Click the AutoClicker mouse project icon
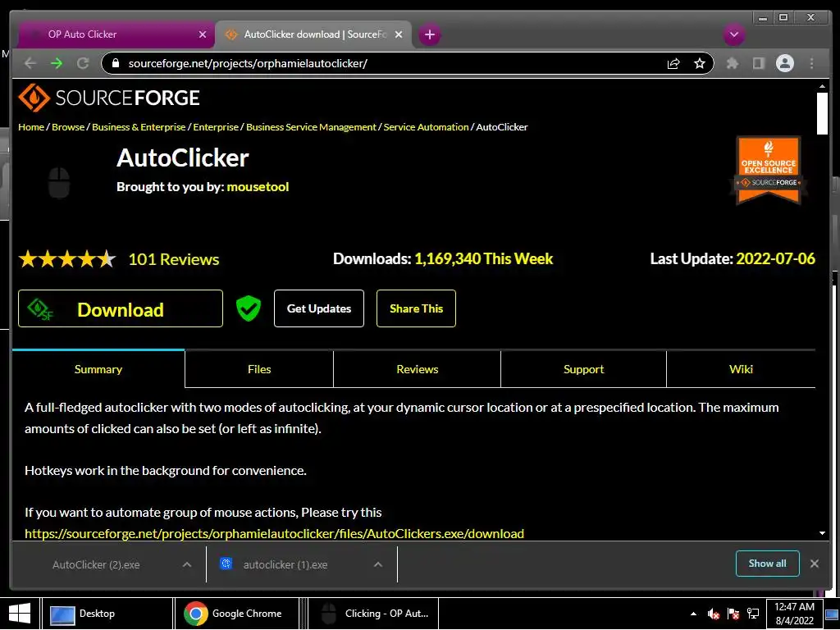Screen dimensions: 840x630 coord(59,182)
